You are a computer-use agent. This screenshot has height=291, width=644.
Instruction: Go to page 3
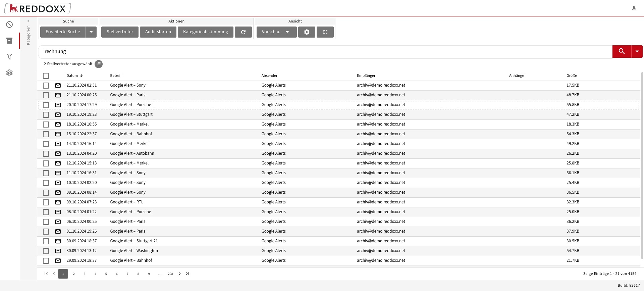pyautogui.click(x=85, y=274)
